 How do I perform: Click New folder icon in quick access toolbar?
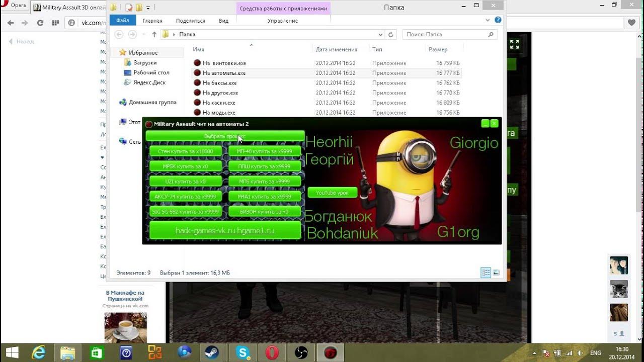click(139, 8)
